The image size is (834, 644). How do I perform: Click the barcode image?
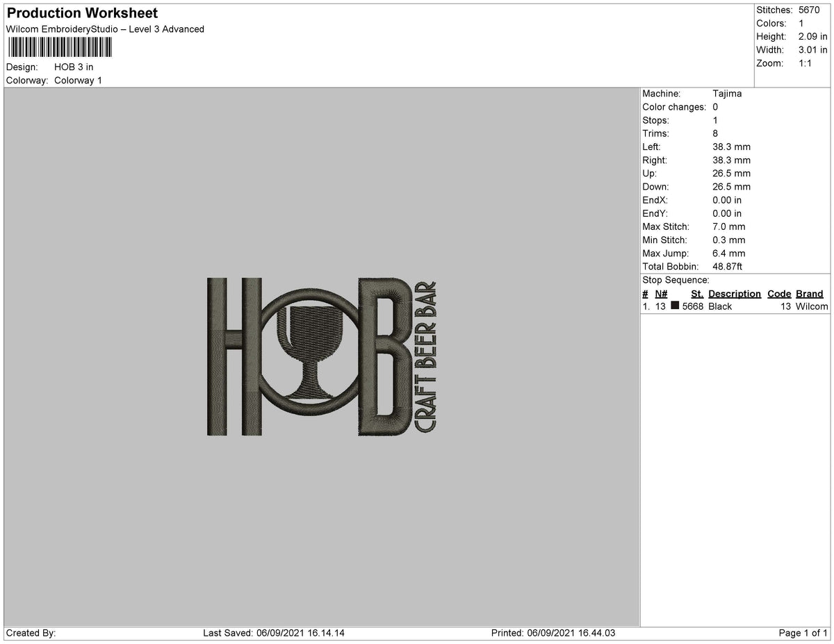pyautogui.click(x=59, y=49)
